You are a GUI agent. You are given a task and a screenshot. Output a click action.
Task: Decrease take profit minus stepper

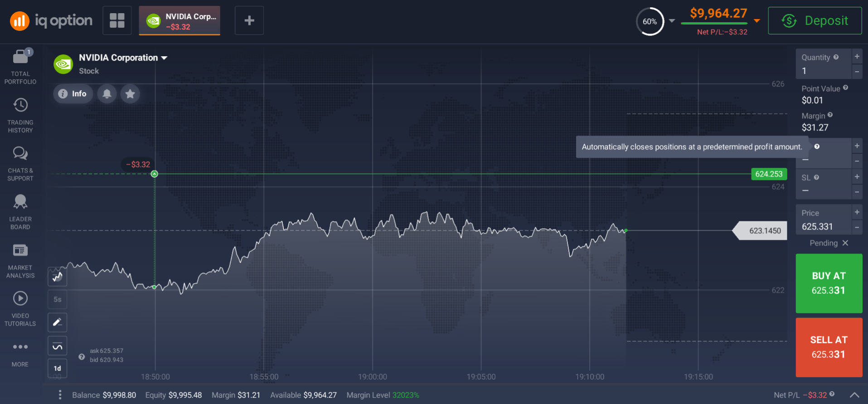tap(857, 161)
